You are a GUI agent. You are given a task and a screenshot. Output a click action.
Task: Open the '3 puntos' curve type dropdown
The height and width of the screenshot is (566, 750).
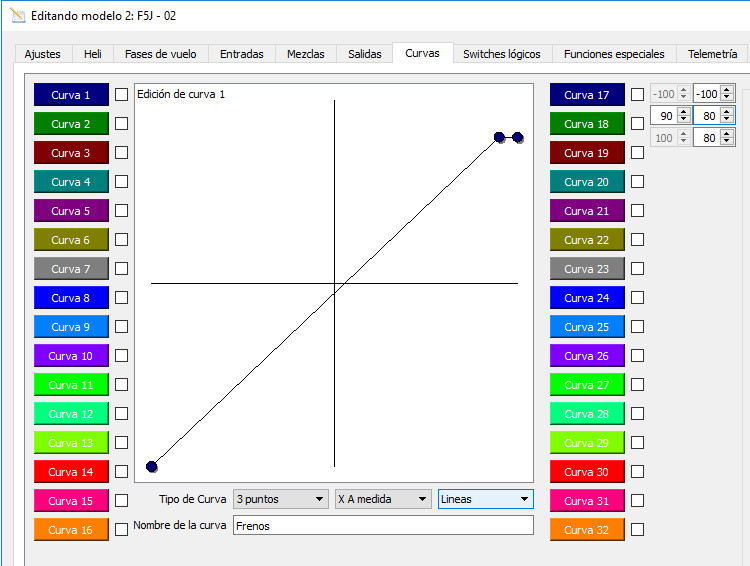280,499
